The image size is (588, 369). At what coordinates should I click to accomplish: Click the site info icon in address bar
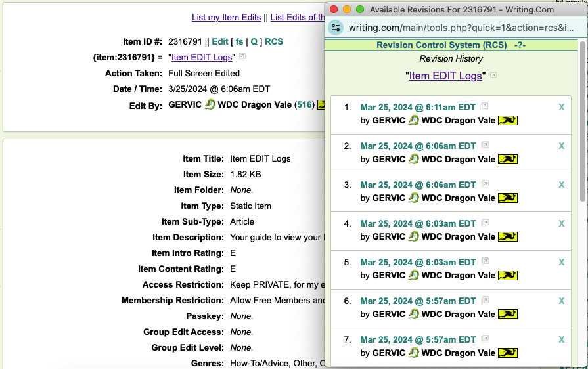point(336,28)
